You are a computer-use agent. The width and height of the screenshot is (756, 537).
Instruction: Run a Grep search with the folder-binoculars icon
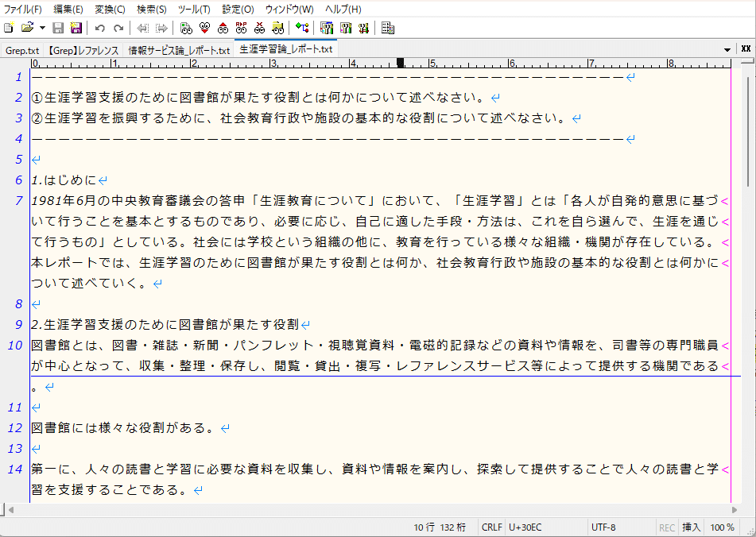(x=277, y=28)
